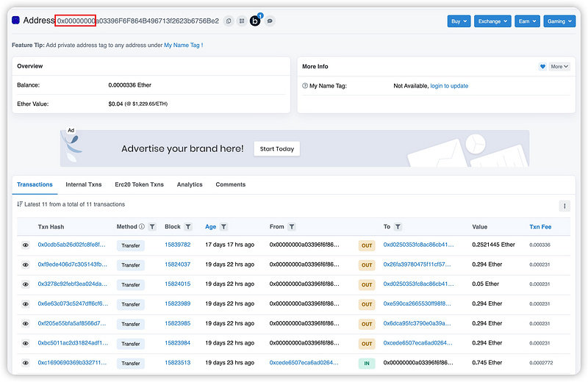Expand the Buy dropdown
588x382 pixels.
pos(459,21)
